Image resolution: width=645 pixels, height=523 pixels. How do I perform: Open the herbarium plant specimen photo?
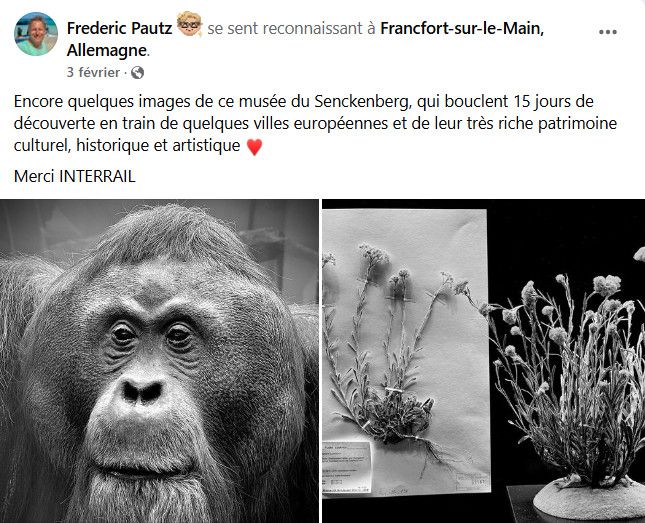(x=483, y=361)
